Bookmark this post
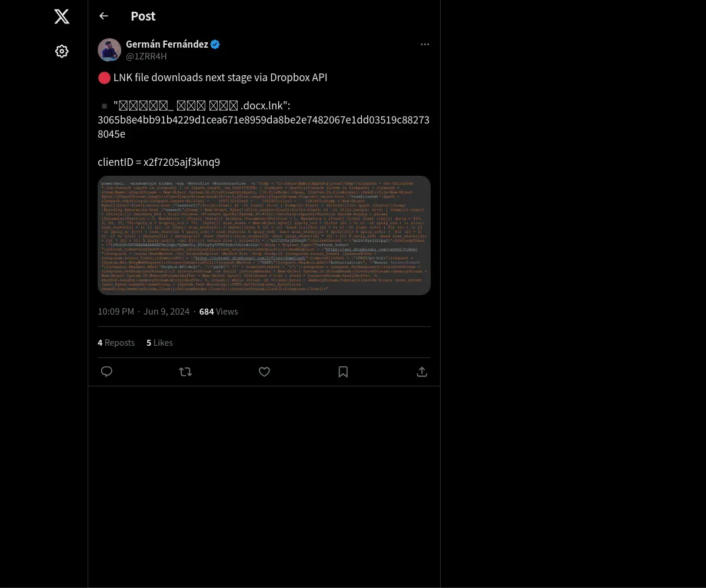Viewport: 706px width, 588px height. pyautogui.click(x=343, y=372)
